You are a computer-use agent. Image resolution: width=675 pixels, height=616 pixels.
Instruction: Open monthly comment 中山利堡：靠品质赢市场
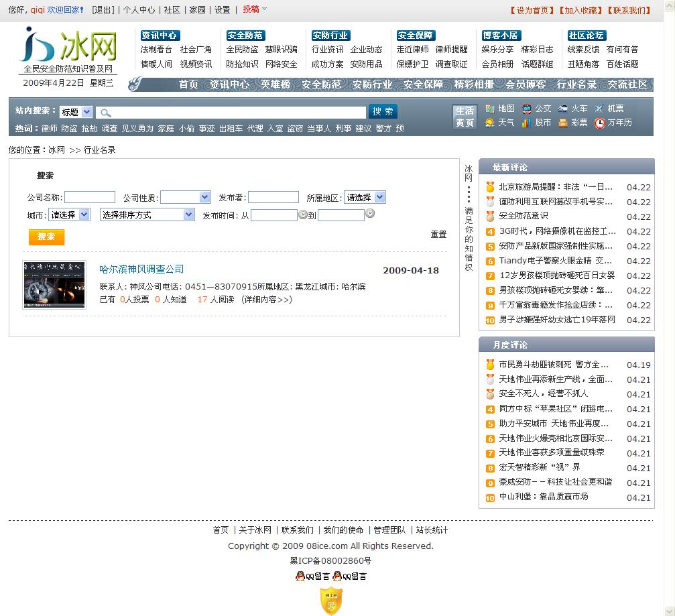click(x=544, y=496)
